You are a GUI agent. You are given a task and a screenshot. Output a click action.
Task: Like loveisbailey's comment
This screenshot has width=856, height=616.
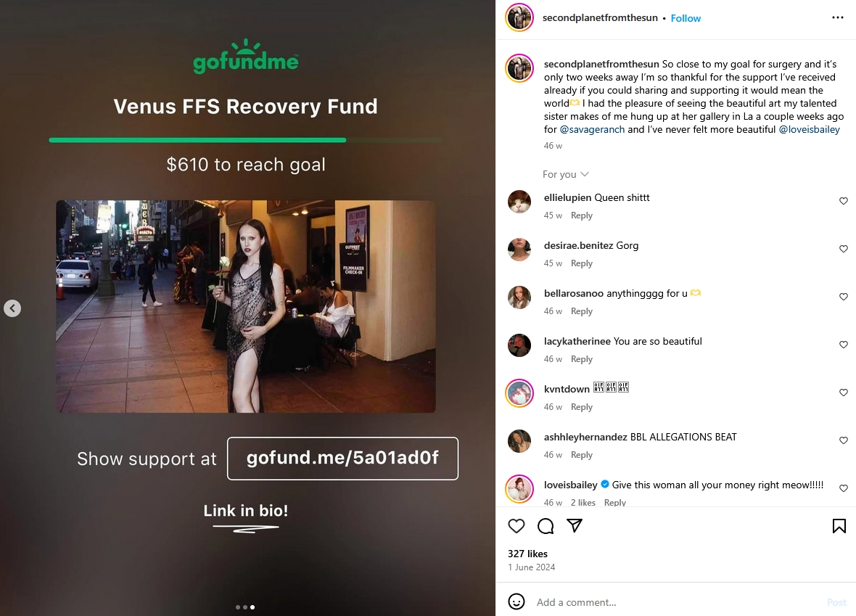(844, 488)
